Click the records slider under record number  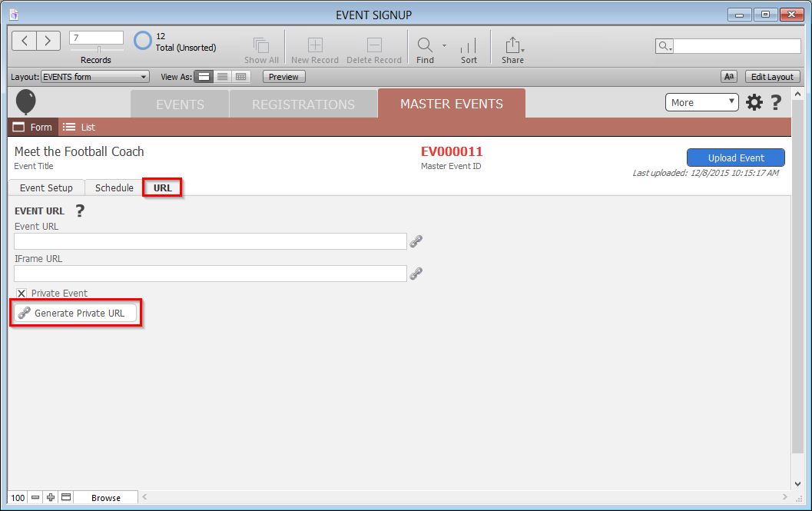pyautogui.click(x=98, y=50)
